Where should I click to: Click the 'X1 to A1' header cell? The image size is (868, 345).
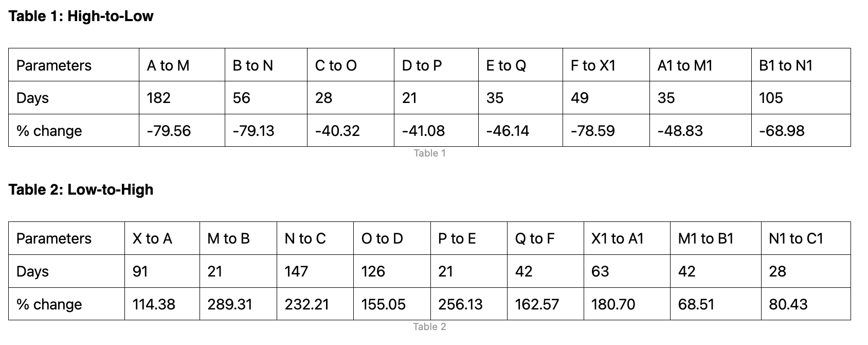tap(627, 238)
